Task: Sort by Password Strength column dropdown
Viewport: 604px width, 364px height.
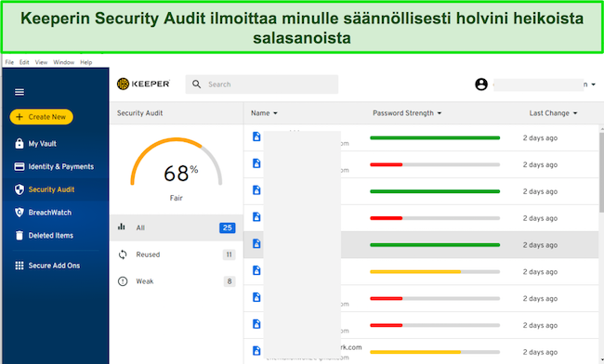Action: (407, 113)
